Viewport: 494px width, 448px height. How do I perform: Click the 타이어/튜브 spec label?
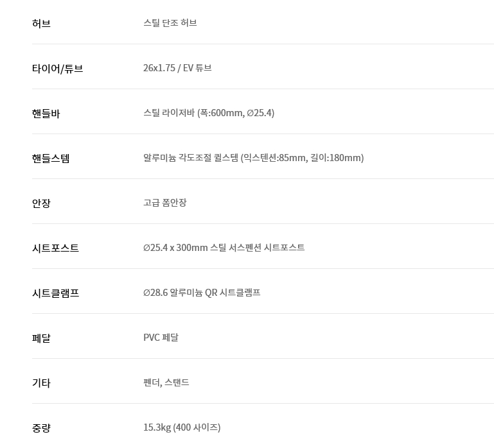[58, 69]
